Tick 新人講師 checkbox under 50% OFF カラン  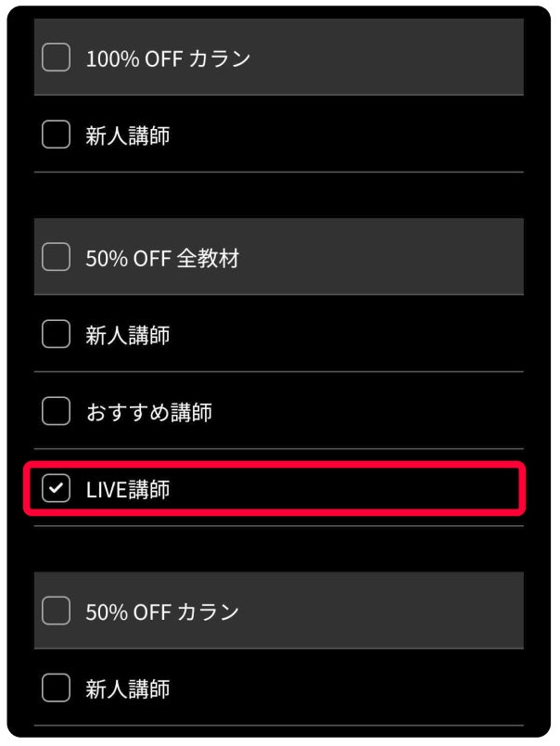pyautogui.click(x=57, y=688)
